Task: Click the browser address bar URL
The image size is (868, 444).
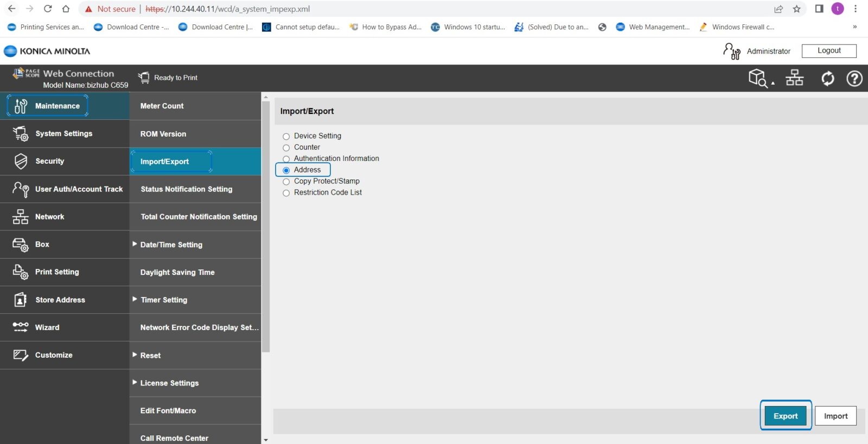Action: point(228,9)
